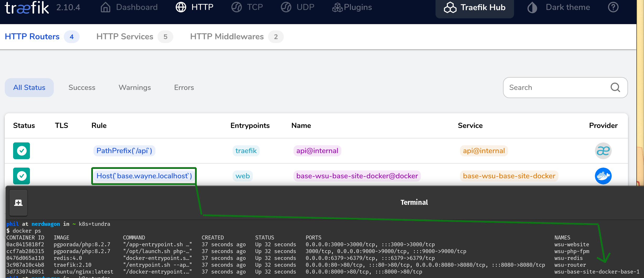The image size is (644, 278).
Task: Click the PathPrefix(`/api`) rule chip
Action: click(124, 151)
